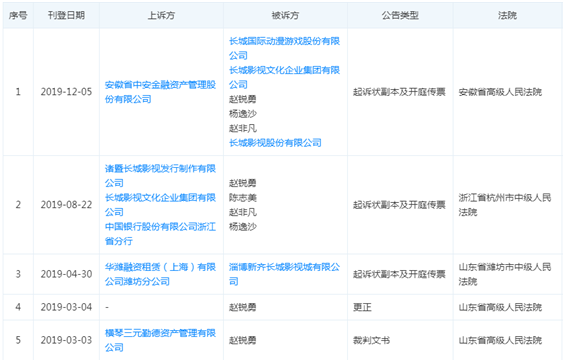Click 山东省高级人民法院 in the 2019-03-03 row
The width and height of the screenshot is (565, 362).
pos(500,340)
